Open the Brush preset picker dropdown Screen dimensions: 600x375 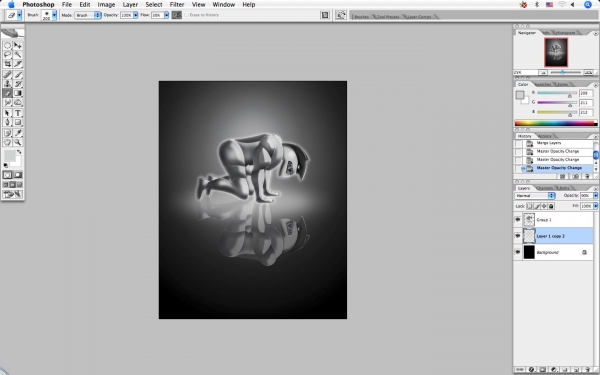pos(54,15)
